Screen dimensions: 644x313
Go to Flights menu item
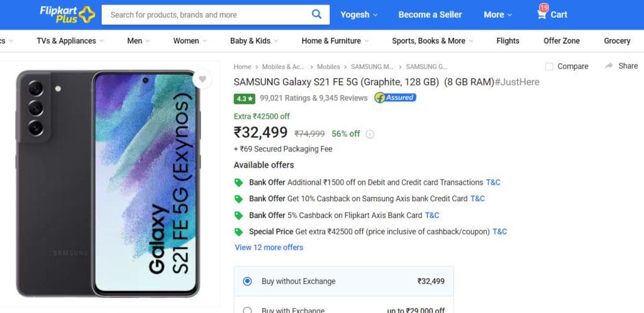508,41
